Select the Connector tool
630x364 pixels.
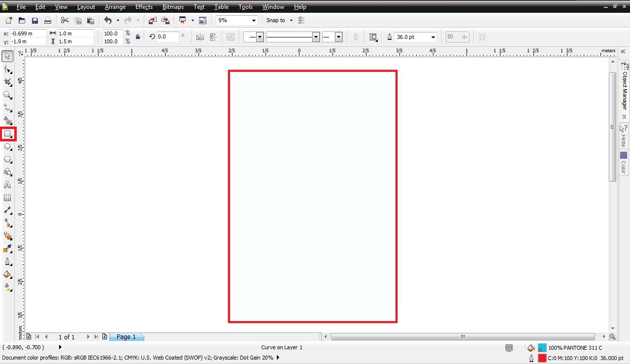coord(7,223)
